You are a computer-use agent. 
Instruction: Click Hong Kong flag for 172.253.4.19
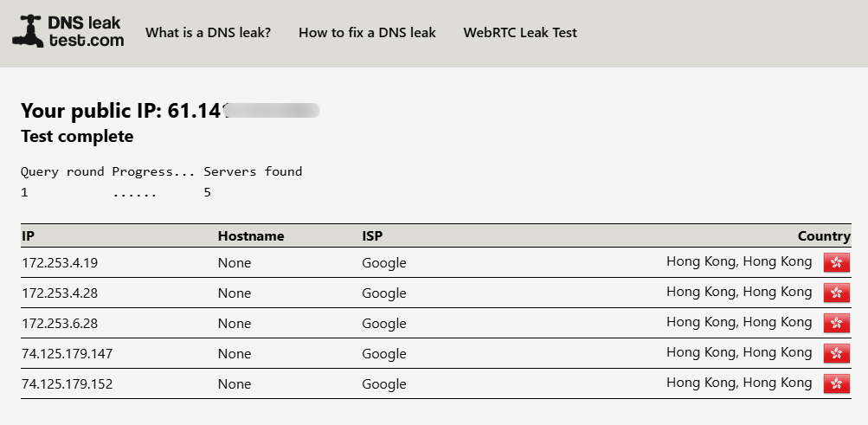coord(836,262)
